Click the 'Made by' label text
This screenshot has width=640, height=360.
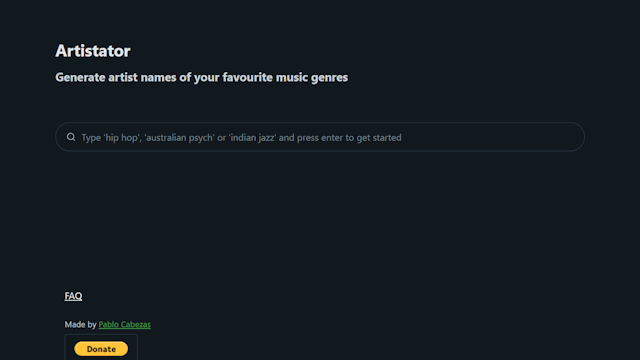(80, 324)
